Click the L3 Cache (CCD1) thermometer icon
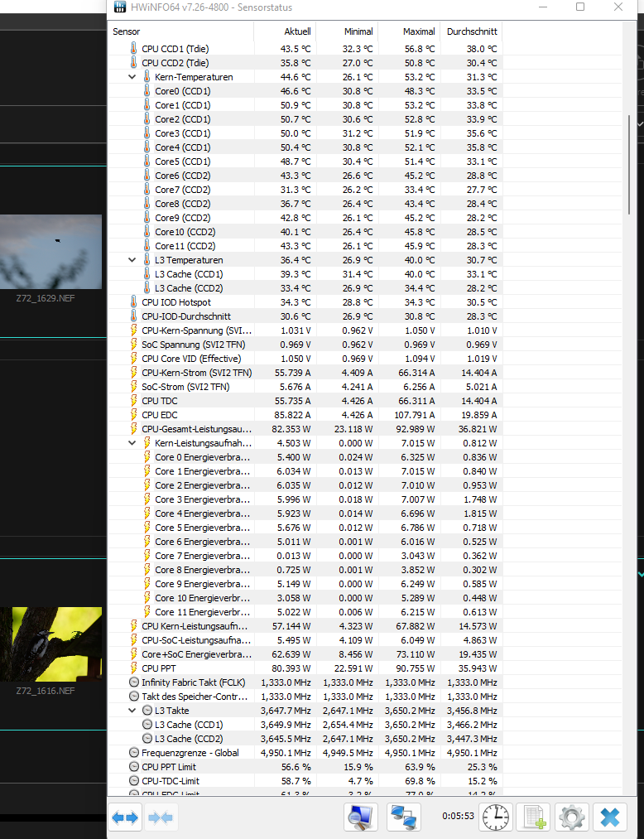This screenshot has width=644, height=839. click(147, 273)
